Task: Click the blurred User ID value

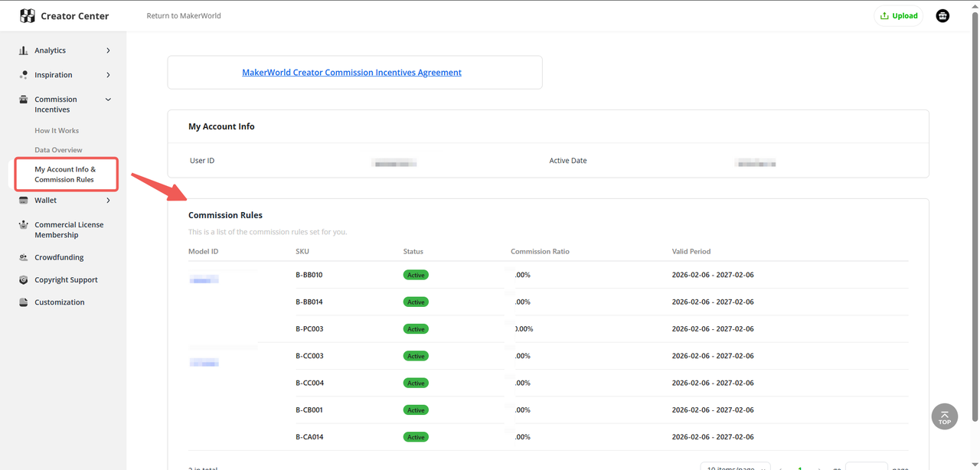Action: click(x=394, y=162)
